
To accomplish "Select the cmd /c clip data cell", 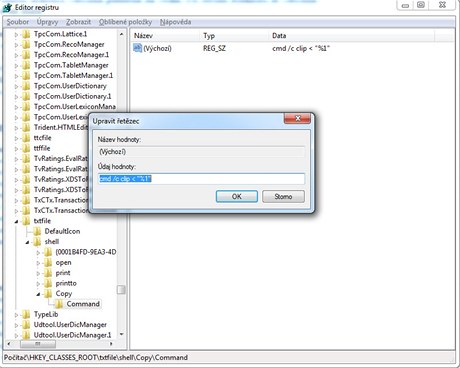I will tap(301, 48).
